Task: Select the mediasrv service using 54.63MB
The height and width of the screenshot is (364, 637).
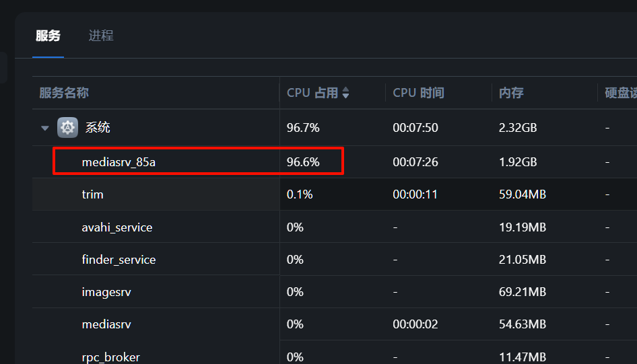Action: coord(106,324)
